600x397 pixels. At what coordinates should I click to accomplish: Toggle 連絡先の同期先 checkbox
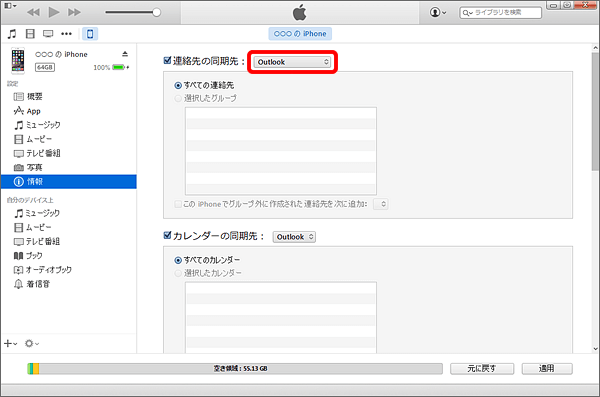(167, 60)
